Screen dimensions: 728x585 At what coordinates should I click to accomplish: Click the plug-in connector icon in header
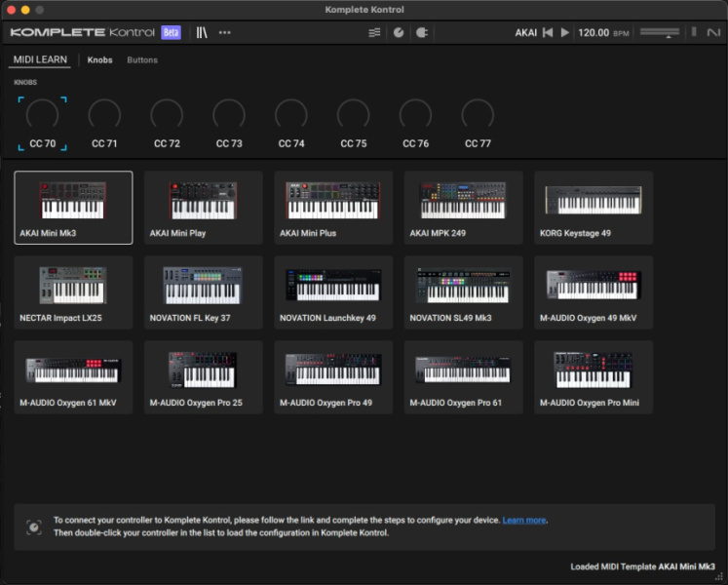pos(422,32)
